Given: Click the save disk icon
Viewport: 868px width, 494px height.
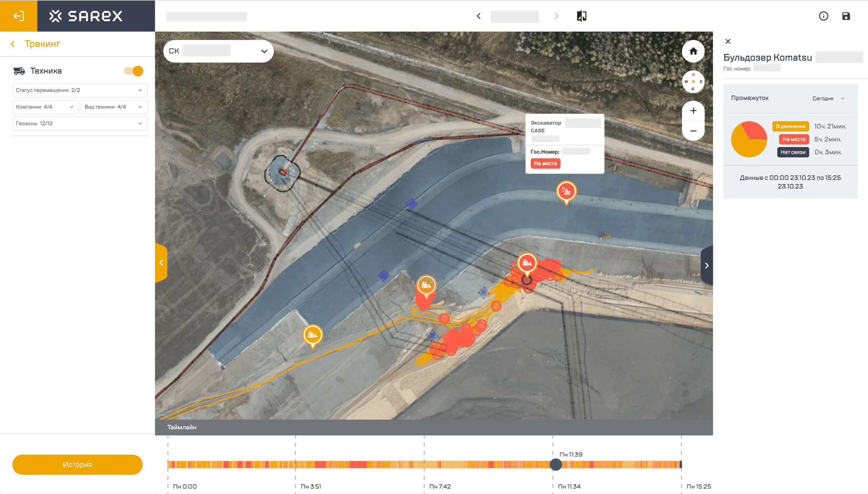Looking at the screenshot, I should click(x=846, y=16).
